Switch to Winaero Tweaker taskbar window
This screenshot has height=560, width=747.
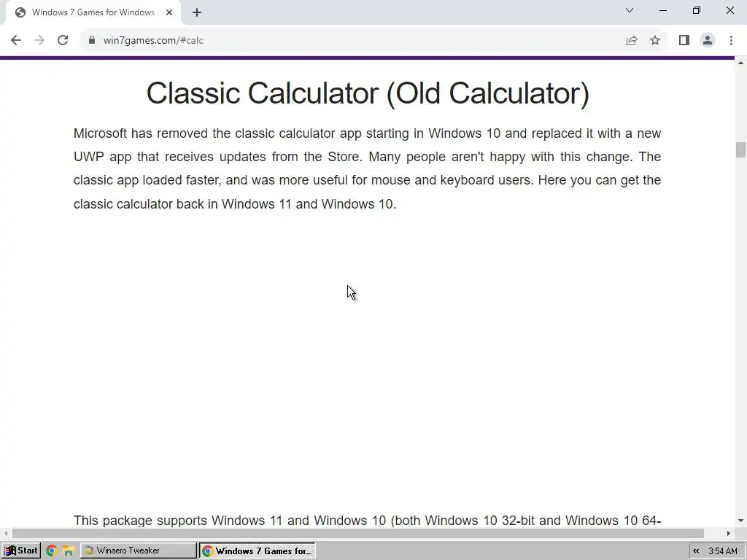[138, 551]
